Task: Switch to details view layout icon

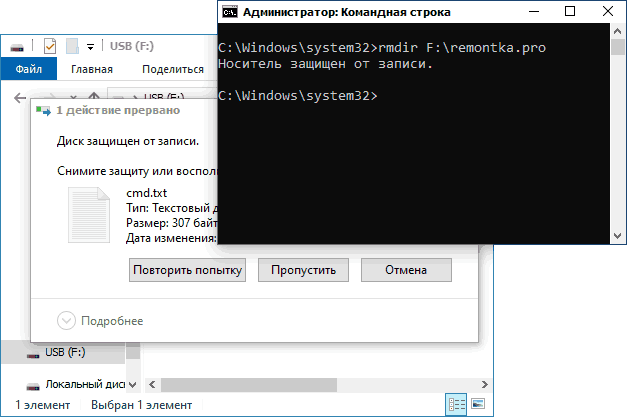Action: pyautogui.click(x=456, y=405)
